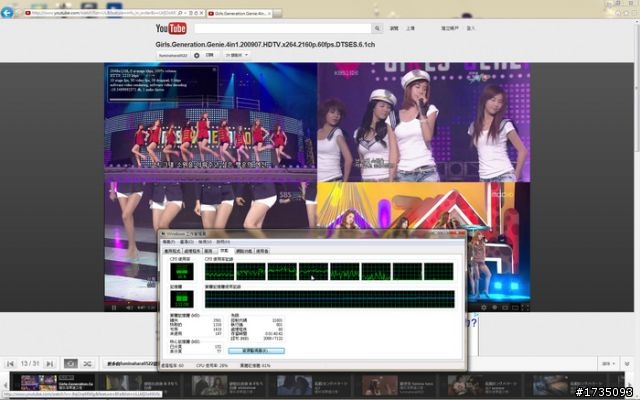Open the View menu in Task Manager
640x400 pixels.
tap(204, 242)
